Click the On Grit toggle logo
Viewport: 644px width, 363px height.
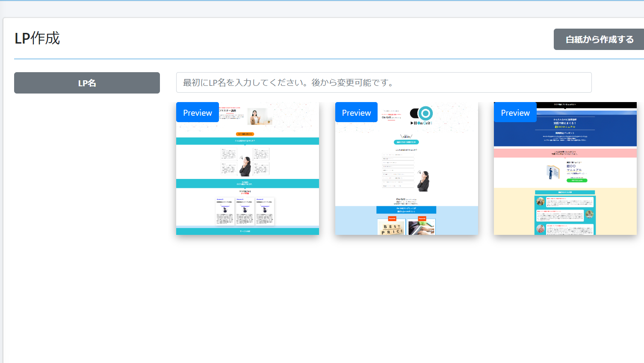pyautogui.click(x=421, y=114)
